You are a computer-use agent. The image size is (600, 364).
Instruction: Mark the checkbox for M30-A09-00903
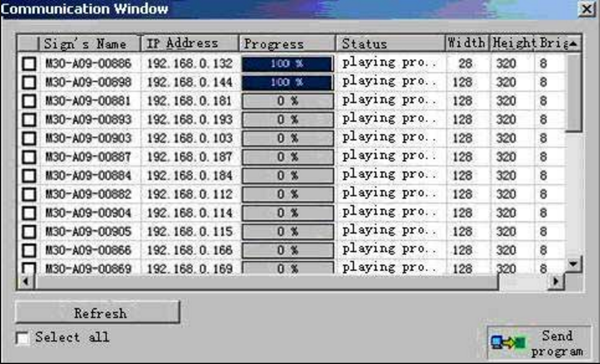tap(29, 139)
